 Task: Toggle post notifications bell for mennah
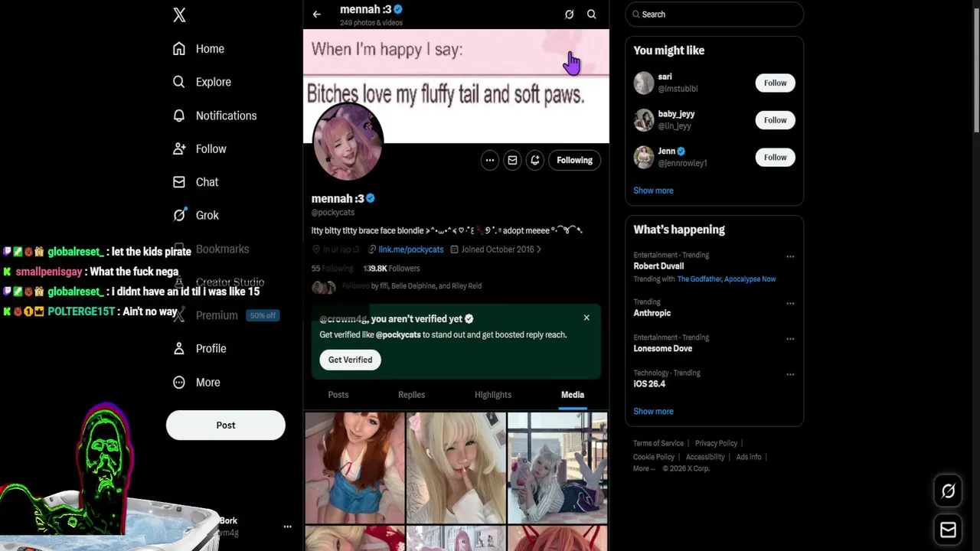[x=535, y=160]
